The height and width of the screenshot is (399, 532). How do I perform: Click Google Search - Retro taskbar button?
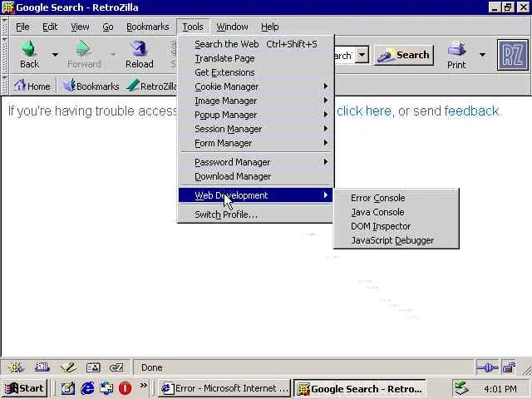[360, 388]
